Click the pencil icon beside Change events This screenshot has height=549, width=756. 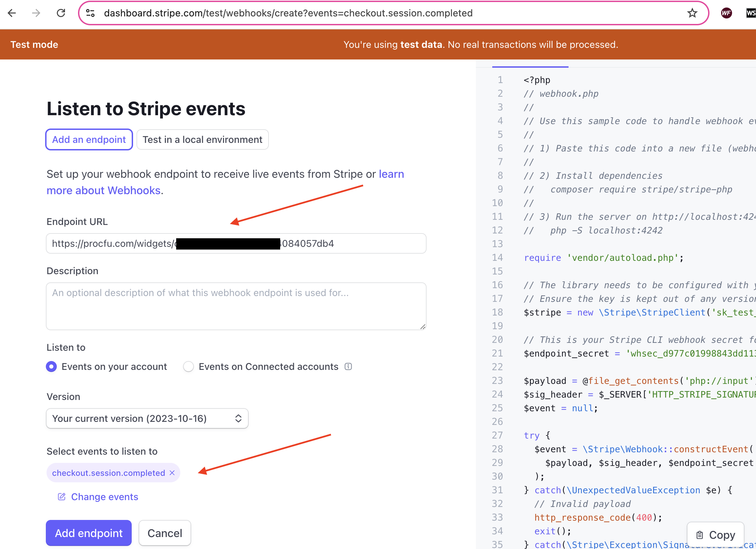point(62,497)
